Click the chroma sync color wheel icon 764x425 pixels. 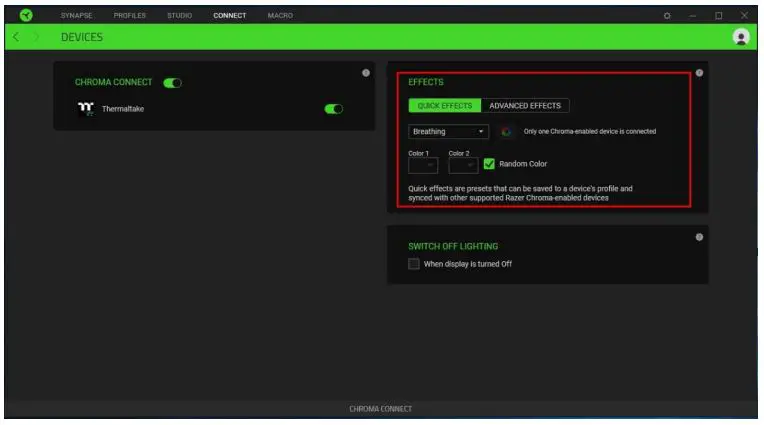(x=506, y=132)
